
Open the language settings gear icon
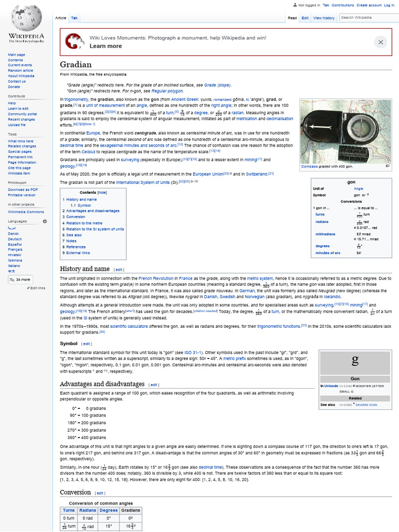[x=45, y=221]
